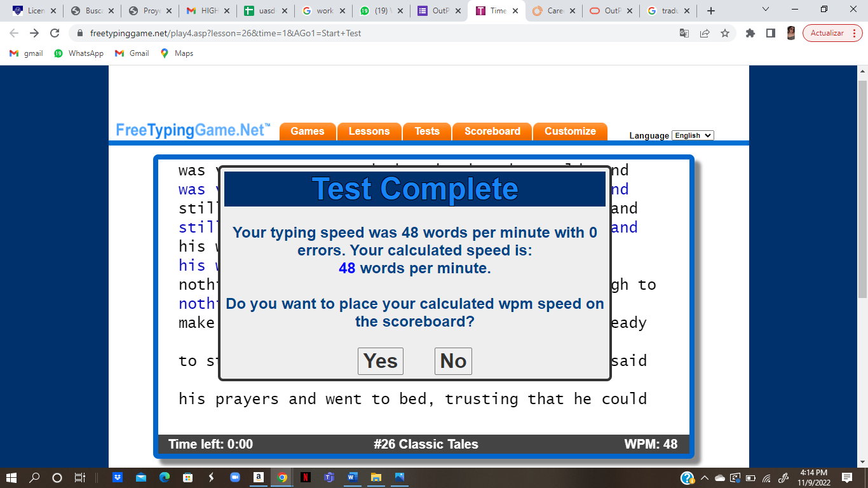Open the Scoreboard tab
This screenshot has height=488, width=868.
pos(492,132)
